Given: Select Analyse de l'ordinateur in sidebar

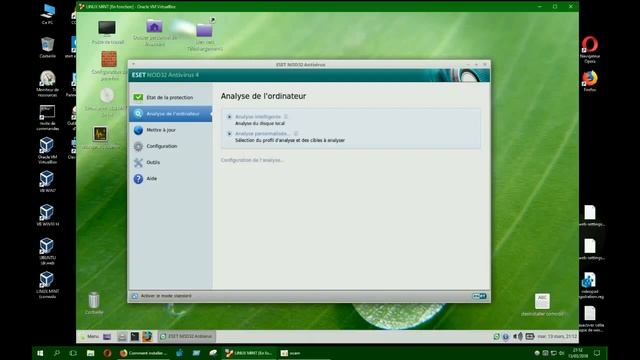Looking at the screenshot, I should 170,114.
